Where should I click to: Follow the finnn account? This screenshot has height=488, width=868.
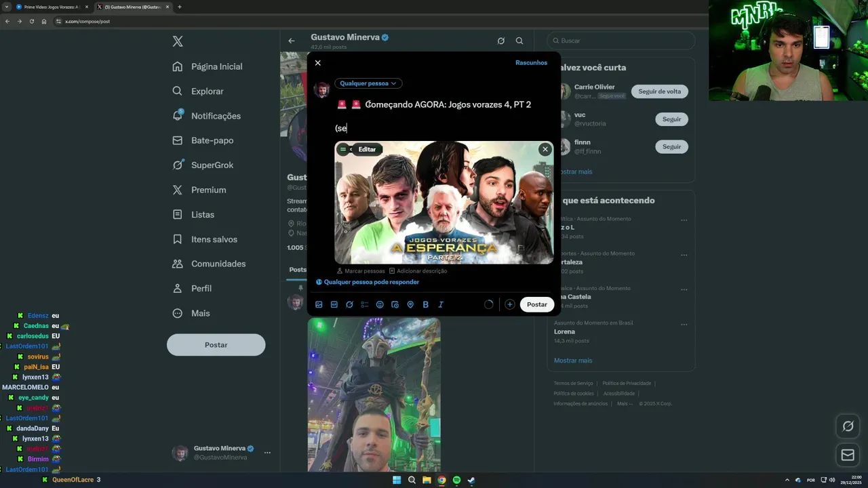coord(671,146)
